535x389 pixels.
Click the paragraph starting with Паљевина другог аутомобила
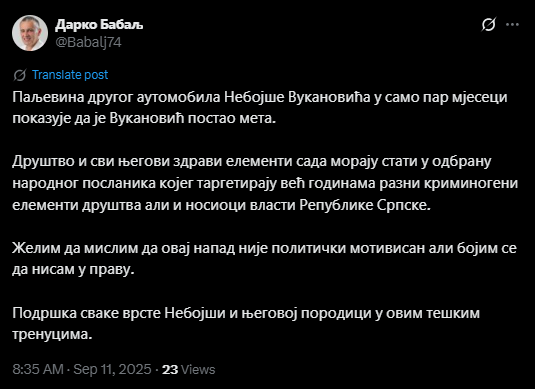pyautogui.click(x=260, y=108)
